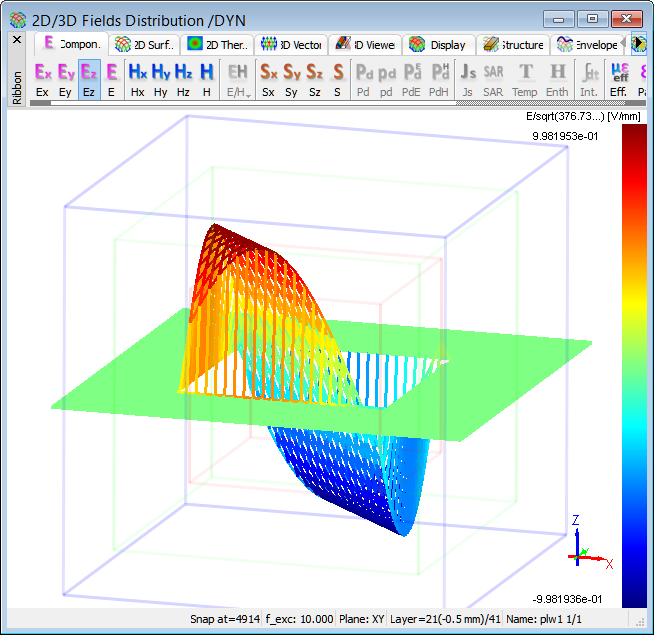Toggle the Hy magnetic component display
Viewport: 654px width, 635px height.
click(x=160, y=78)
